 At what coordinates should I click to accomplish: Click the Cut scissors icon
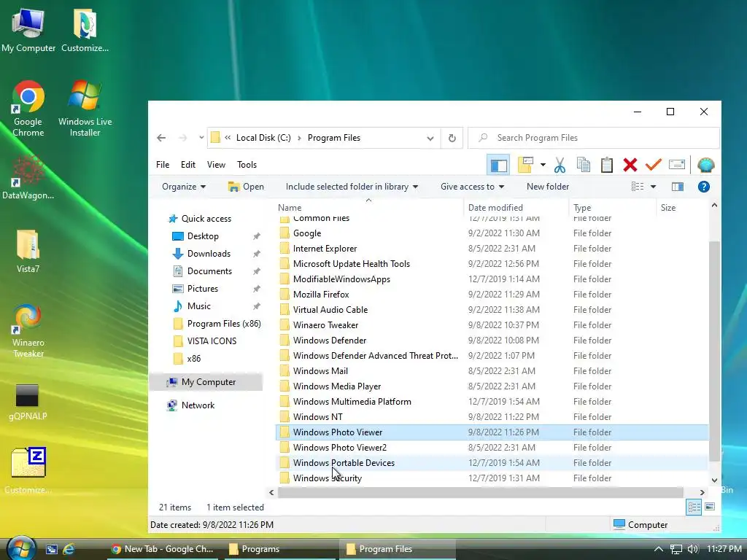(560, 166)
